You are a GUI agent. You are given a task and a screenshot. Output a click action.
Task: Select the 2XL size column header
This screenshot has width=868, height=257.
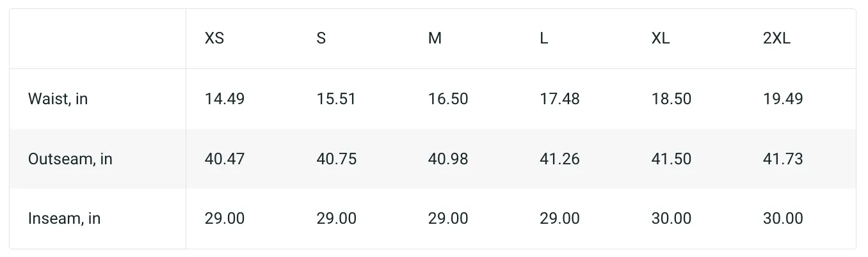(x=776, y=38)
